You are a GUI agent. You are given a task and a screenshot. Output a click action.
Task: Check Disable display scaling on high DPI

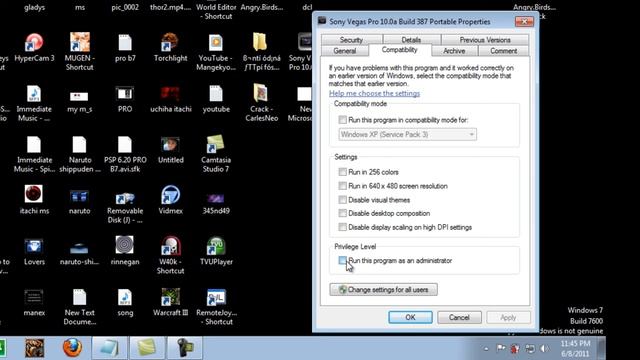coord(342,227)
